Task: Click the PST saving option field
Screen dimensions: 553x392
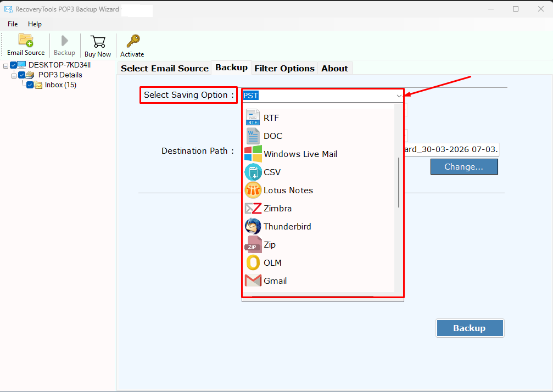Action: coord(322,96)
